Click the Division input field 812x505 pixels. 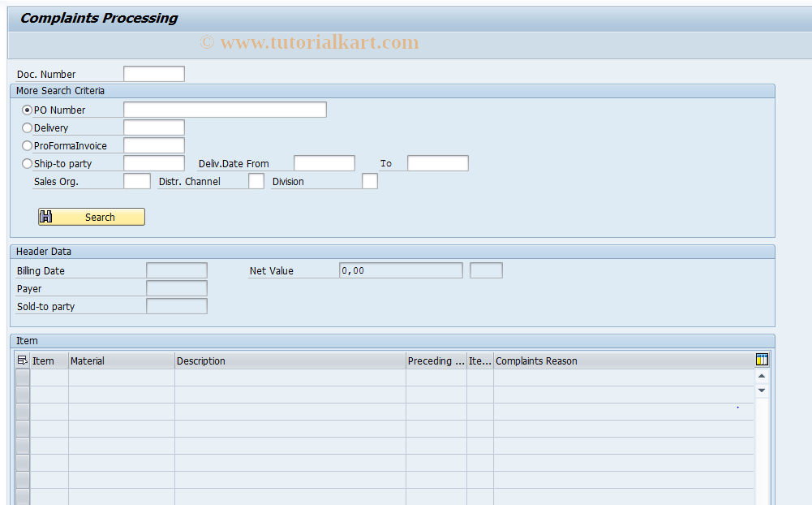pos(370,181)
